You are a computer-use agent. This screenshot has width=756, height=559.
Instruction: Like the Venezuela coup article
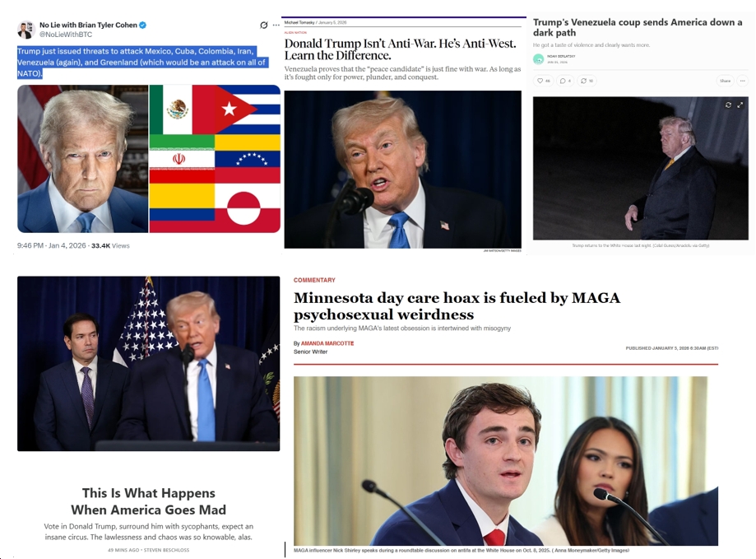(x=544, y=81)
